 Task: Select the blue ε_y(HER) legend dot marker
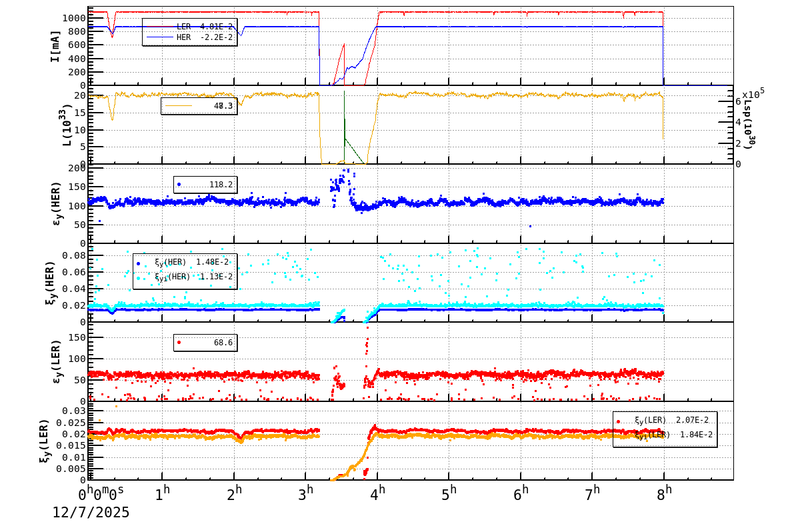pyautogui.click(x=179, y=184)
